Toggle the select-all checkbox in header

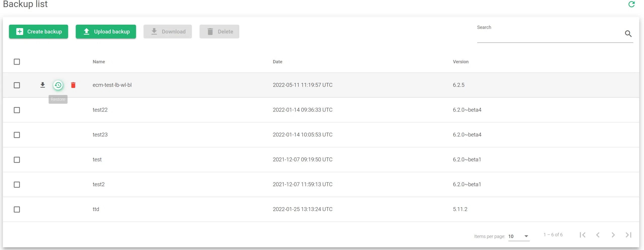(x=17, y=62)
